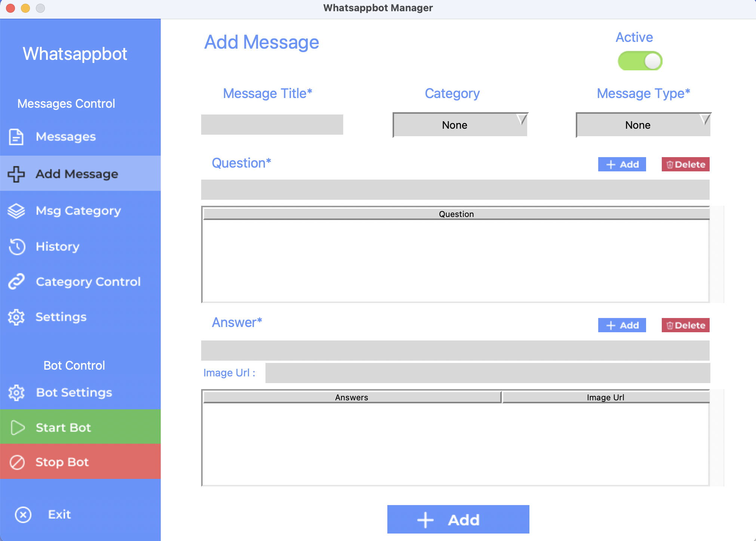Open the Messages menu item
The height and width of the screenshot is (541, 756).
click(80, 137)
